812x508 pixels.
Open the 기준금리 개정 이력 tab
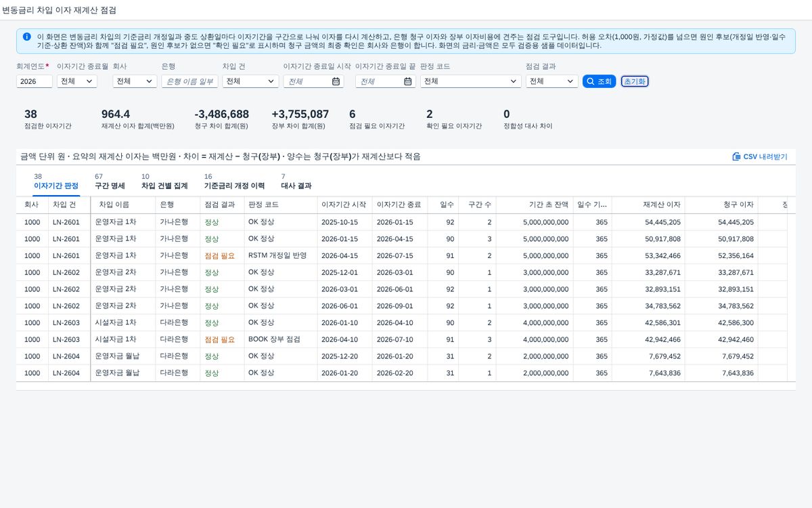click(x=234, y=181)
